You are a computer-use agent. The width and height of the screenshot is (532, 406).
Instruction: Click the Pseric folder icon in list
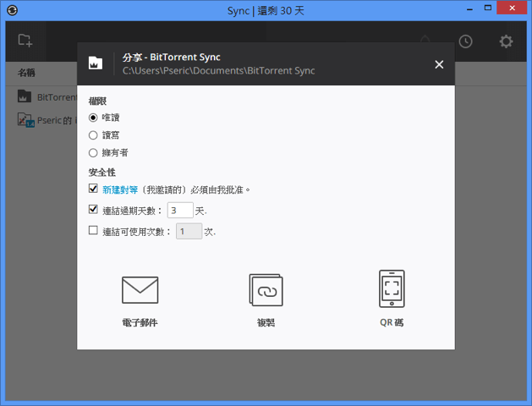click(25, 120)
